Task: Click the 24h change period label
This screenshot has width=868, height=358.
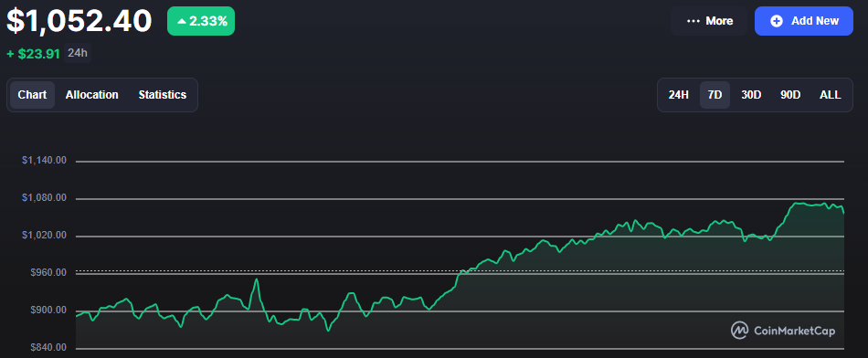Action: point(78,53)
